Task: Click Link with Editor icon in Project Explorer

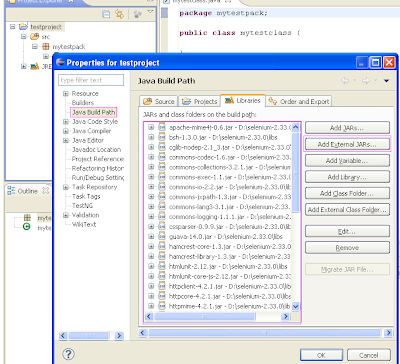Action: [x=119, y=14]
